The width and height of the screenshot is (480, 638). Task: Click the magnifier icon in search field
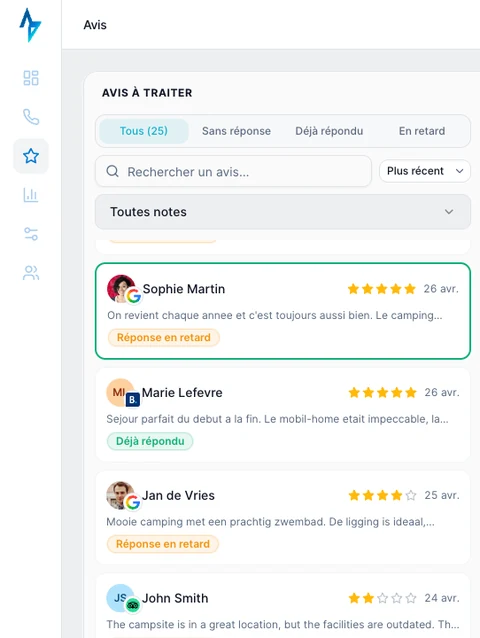point(112,171)
